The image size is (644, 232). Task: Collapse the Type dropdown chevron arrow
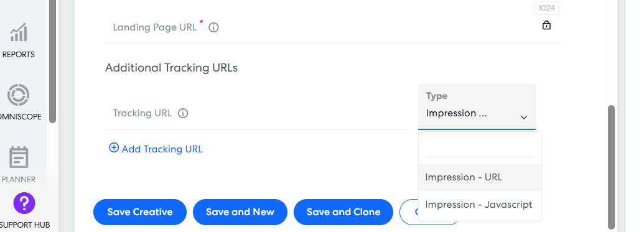[524, 118]
